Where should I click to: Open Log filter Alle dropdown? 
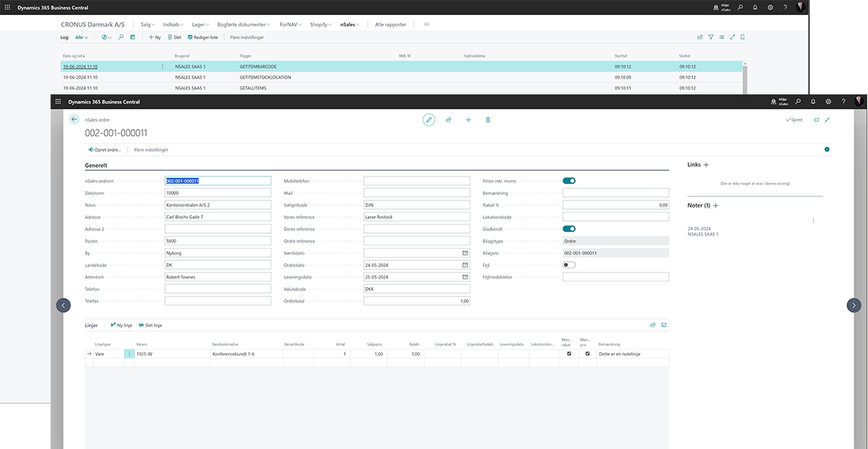tap(81, 37)
